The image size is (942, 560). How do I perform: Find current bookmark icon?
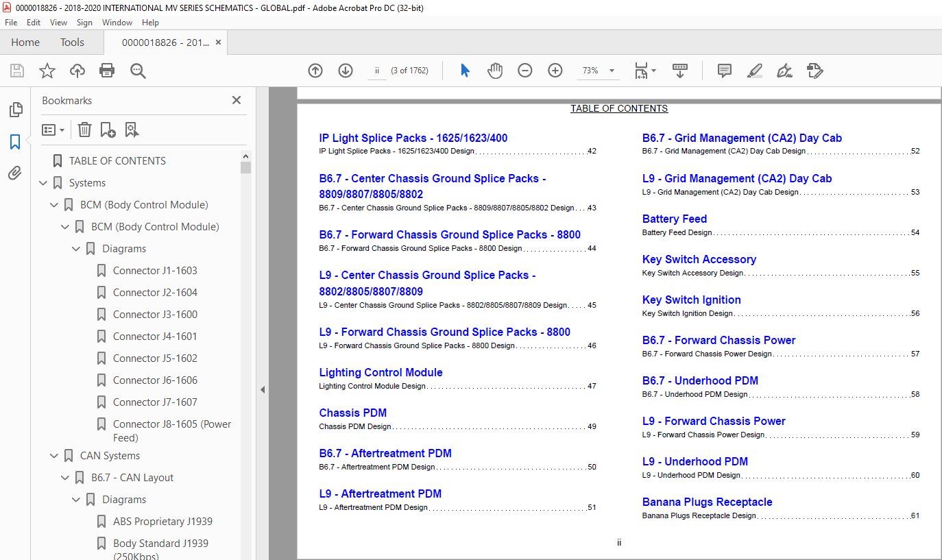(132, 130)
